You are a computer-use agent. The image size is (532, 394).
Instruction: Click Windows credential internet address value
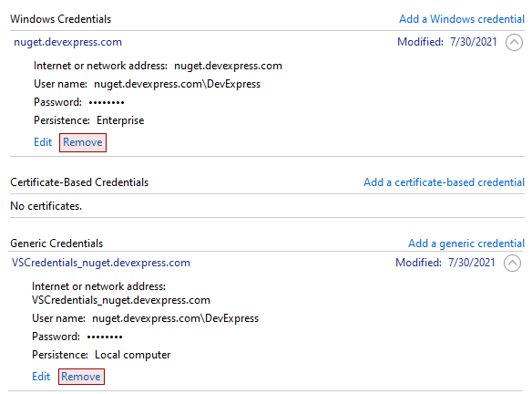coord(228,66)
